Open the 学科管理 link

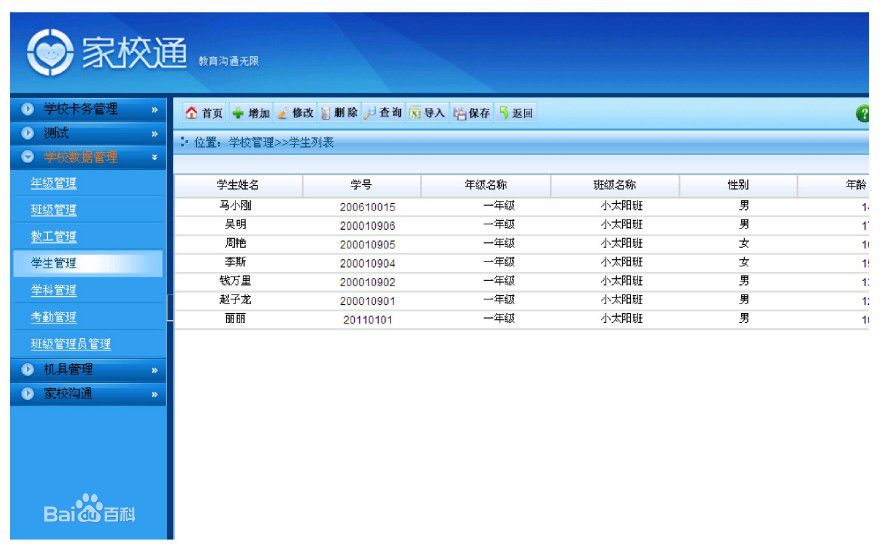pos(54,290)
